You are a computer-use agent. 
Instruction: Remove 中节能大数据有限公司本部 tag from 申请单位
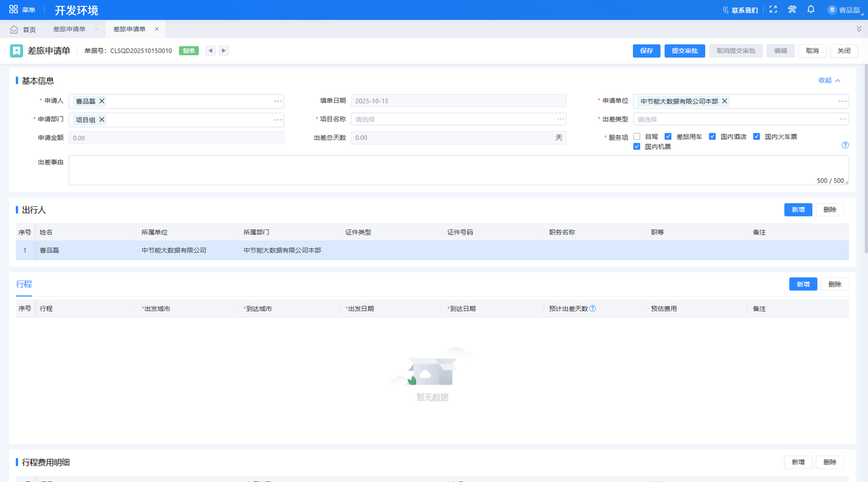(x=725, y=101)
